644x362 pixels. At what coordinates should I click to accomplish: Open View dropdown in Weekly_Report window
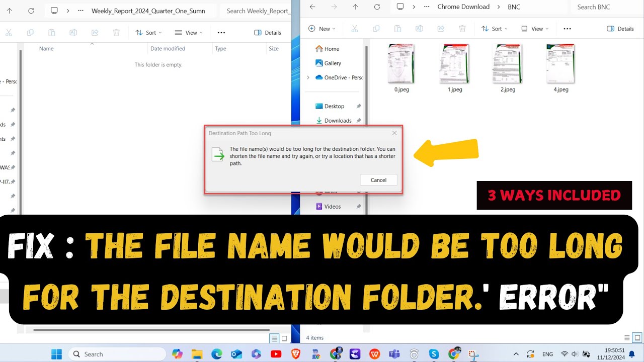(x=189, y=33)
